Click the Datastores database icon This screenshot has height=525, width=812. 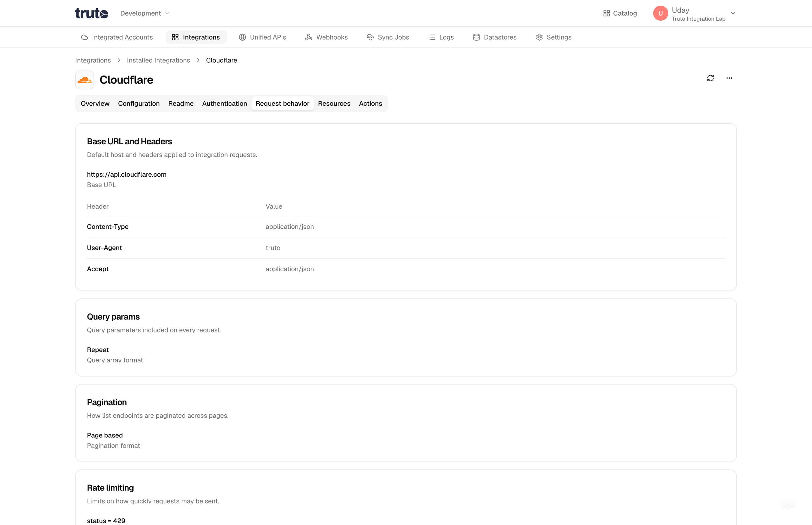pos(476,37)
